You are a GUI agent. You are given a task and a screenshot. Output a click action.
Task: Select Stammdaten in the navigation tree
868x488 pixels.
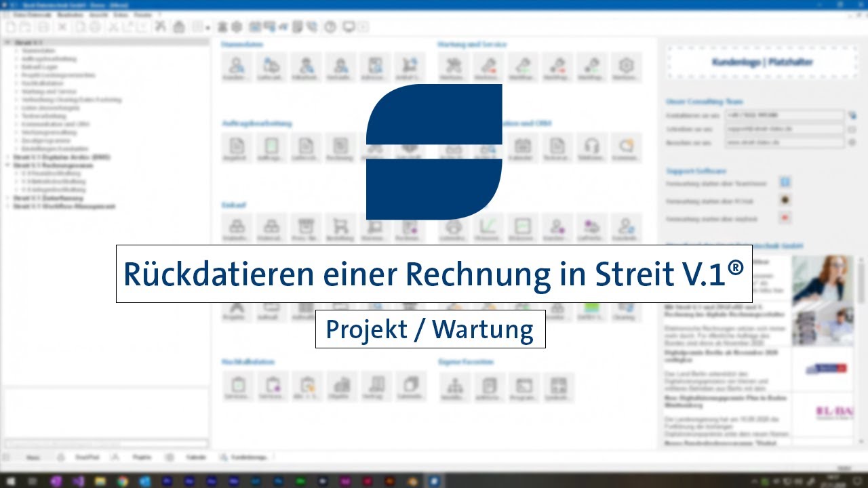(38, 51)
